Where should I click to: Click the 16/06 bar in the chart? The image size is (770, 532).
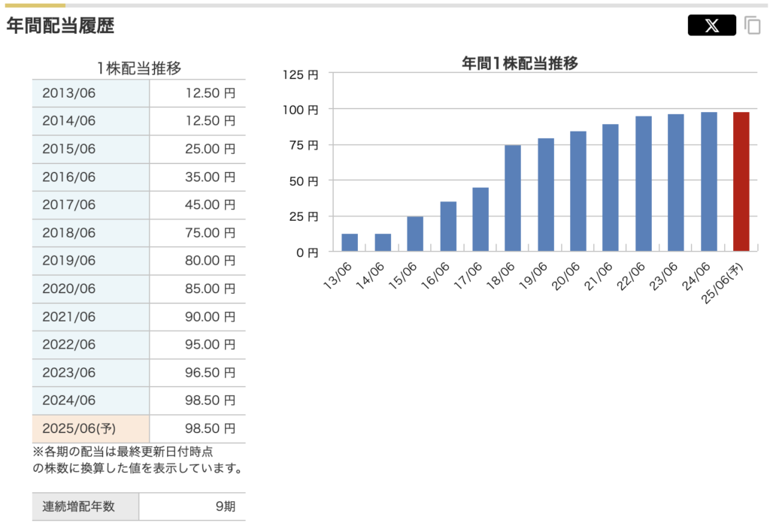[x=447, y=226]
